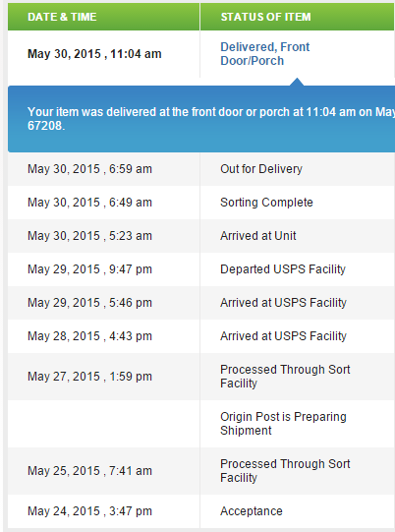Select Origin Post is Preparing Shipment entry
395x532 pixels.
coord(283,424)
